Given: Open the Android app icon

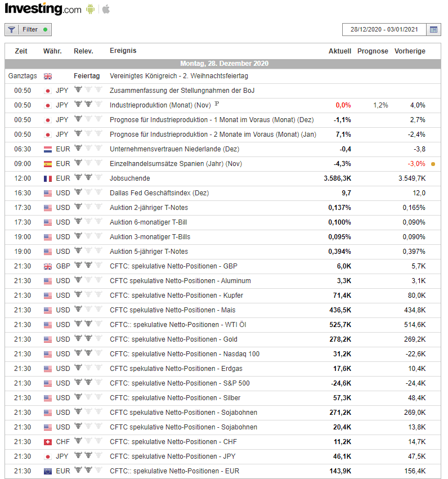Looking at the screenshot, I should (x=90, y=9).
